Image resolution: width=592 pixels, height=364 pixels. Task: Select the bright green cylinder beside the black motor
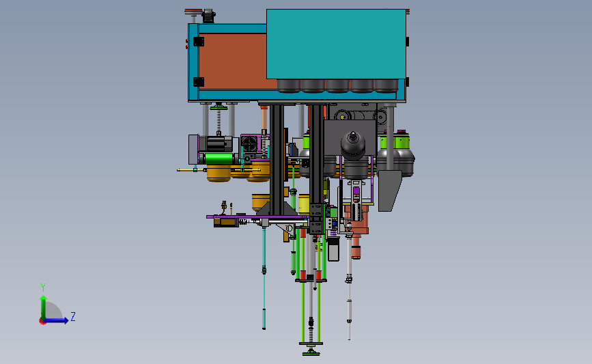(219, 158)
